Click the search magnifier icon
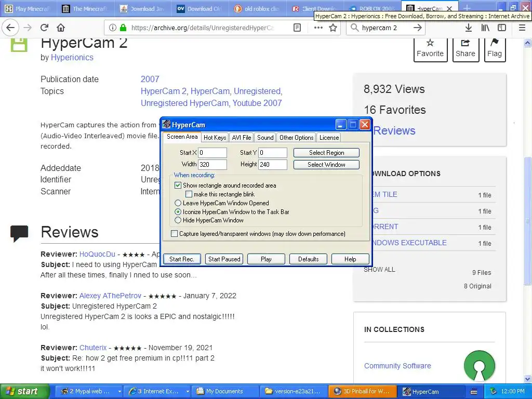Screen dimensions: 532x399 (x=354, y=28)
